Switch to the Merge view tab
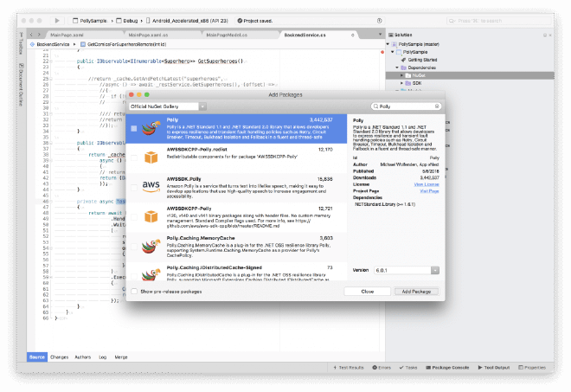Image resolution: width=571 pixels, height=392 pixels. 121,357
